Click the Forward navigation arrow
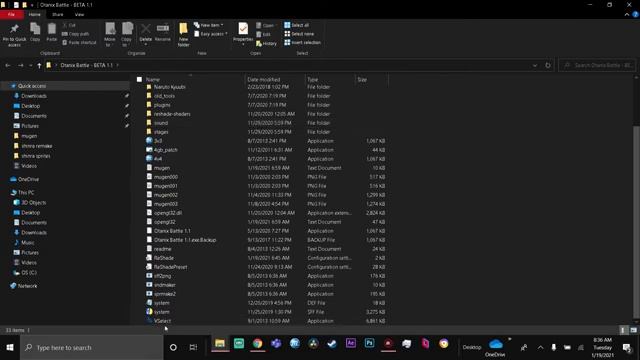The width and height of the screenshot is (640, 360). [20, 65]
